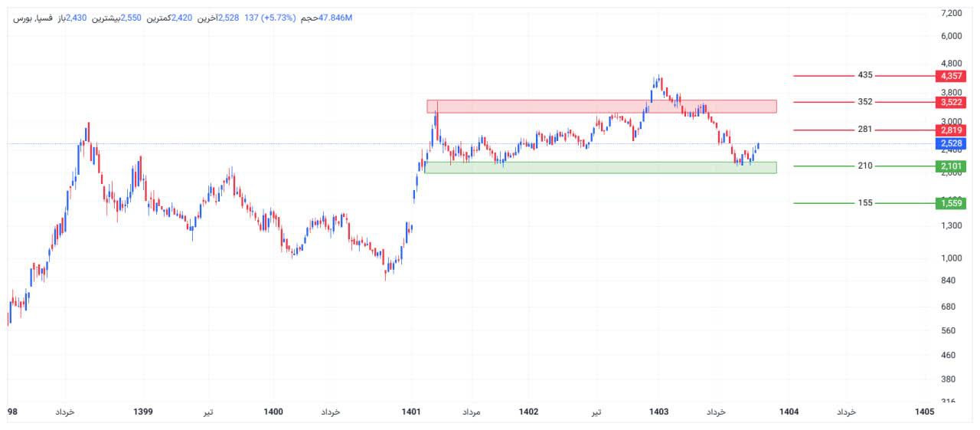The image size is (980, 430).
Task: Click the فسپا. بورس symbol name
Action: click(34, 18)
